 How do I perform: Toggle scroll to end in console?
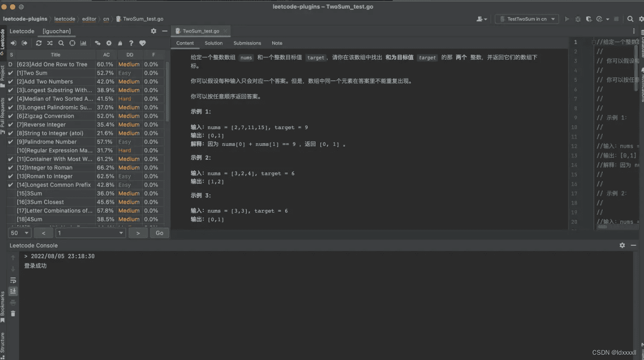(x=13, y=291)
